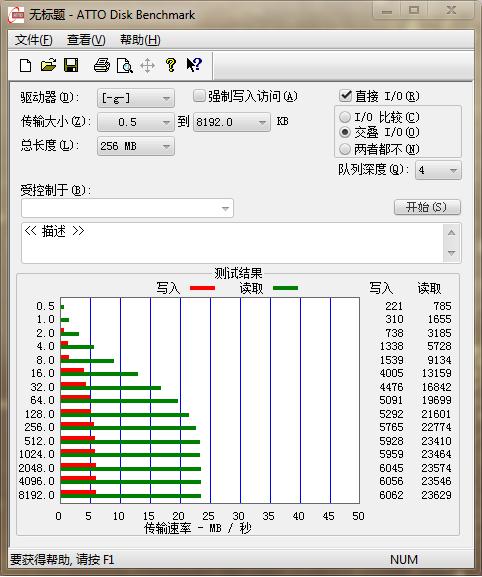
Task: Click the Print toolbar icon
Action: click(x=102, y=65)
